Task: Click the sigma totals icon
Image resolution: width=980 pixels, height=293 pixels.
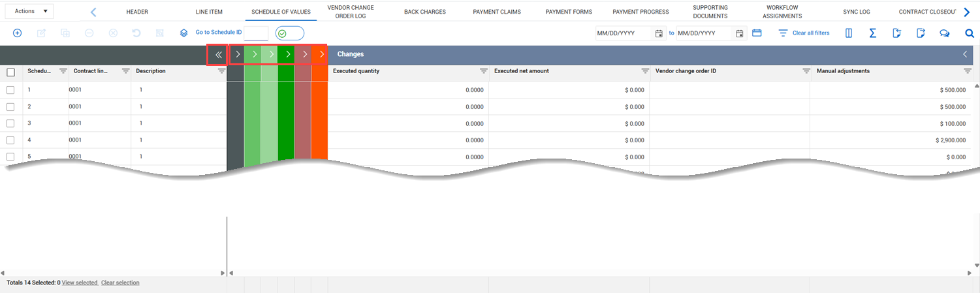Action: click(x=873, y=33)
